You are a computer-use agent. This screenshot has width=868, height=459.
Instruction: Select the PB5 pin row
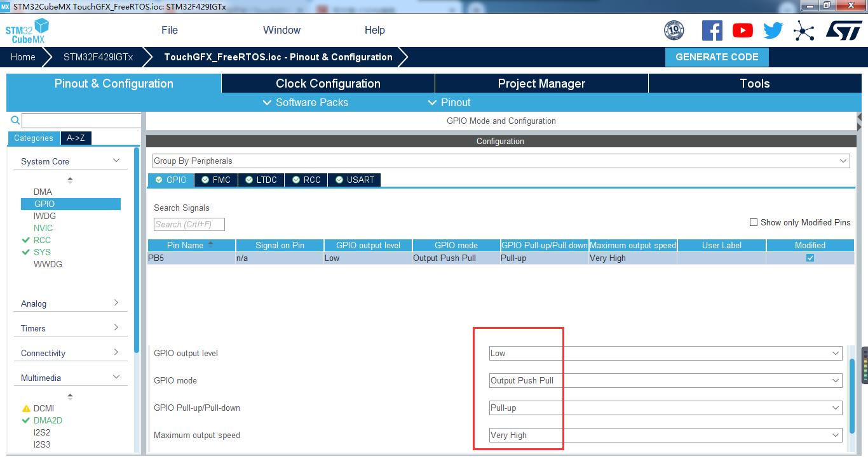501,258
